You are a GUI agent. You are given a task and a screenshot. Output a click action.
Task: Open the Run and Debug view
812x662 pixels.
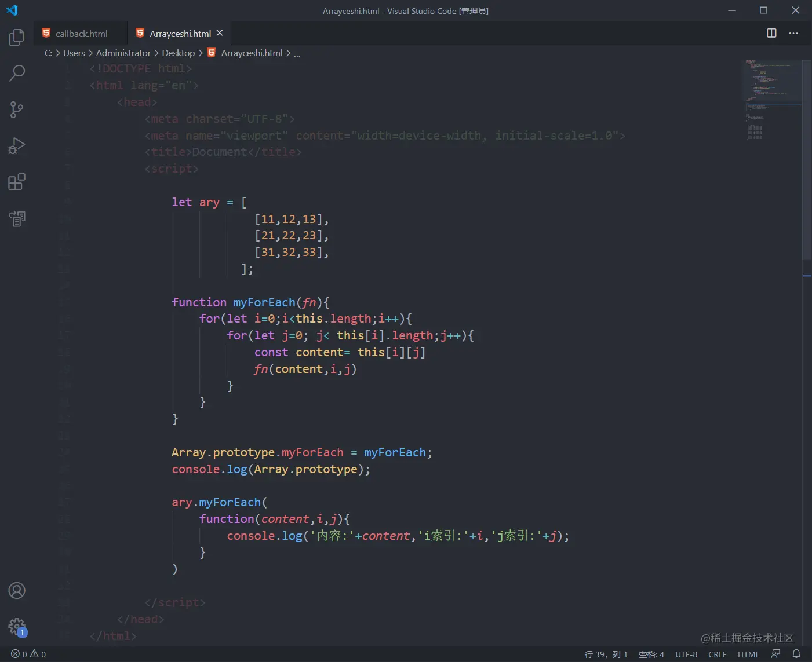[16, 145]
